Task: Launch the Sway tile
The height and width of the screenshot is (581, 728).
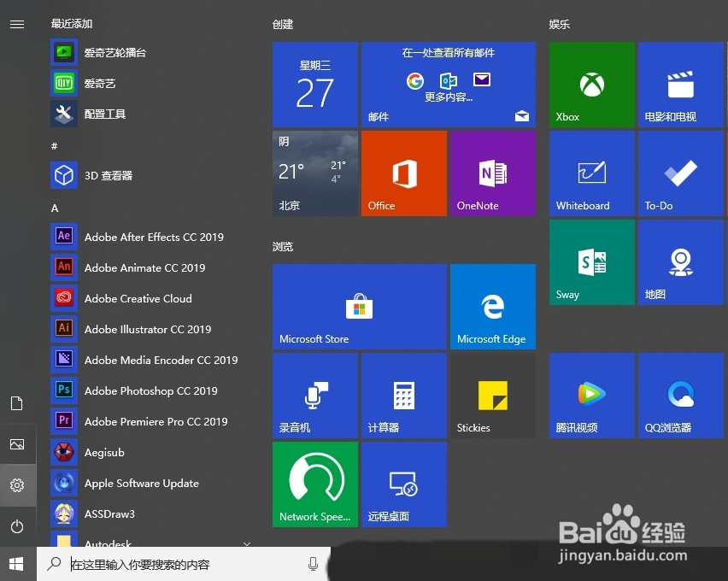Action: point(591,262)
